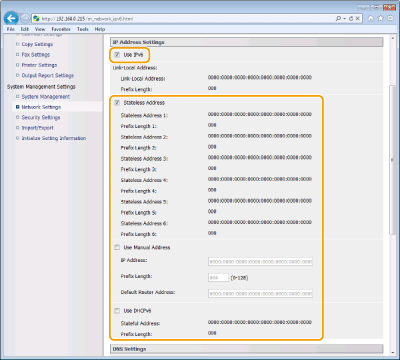Open the search dropdown arrow in address bar
The image size is (400, 360).
344,19
